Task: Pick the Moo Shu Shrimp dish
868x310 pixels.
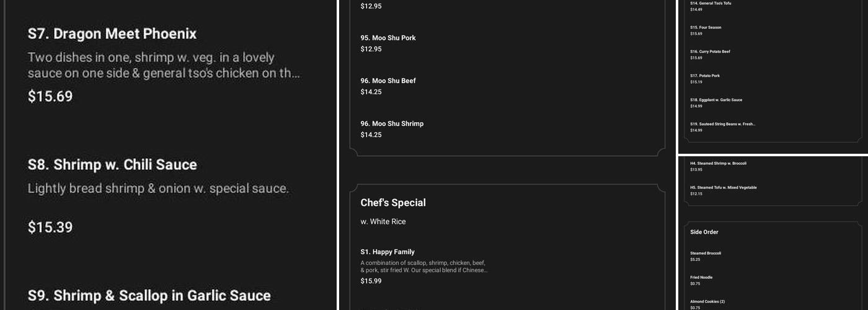Action: [392, 123]
